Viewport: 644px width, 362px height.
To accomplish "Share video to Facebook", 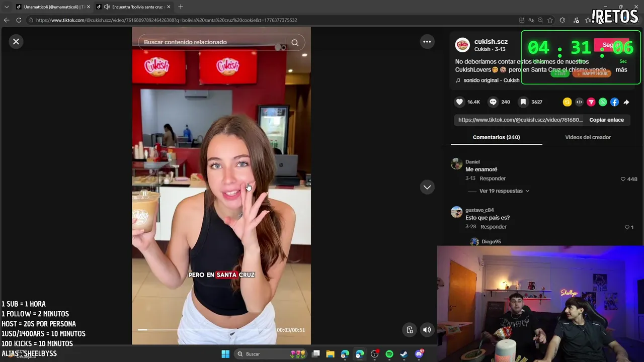I will coord(614,102).
